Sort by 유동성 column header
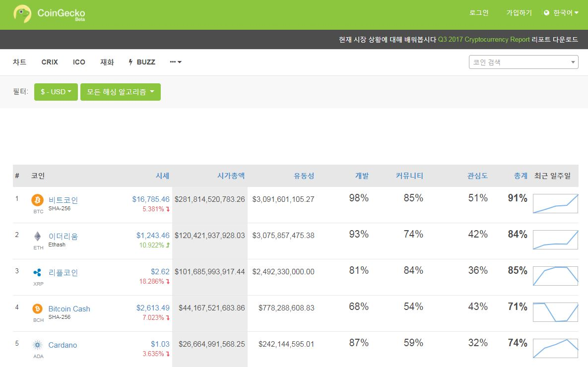 point(304,176)
